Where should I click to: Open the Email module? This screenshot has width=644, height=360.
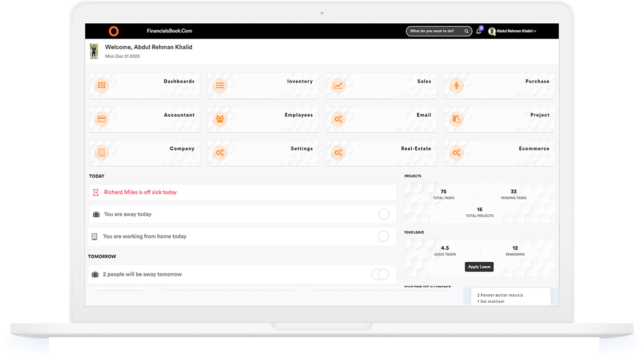(x=381, y=119)
